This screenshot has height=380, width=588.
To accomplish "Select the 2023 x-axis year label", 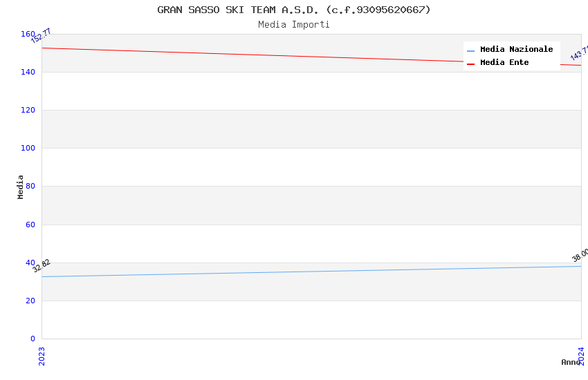I will tap(42, 356).
